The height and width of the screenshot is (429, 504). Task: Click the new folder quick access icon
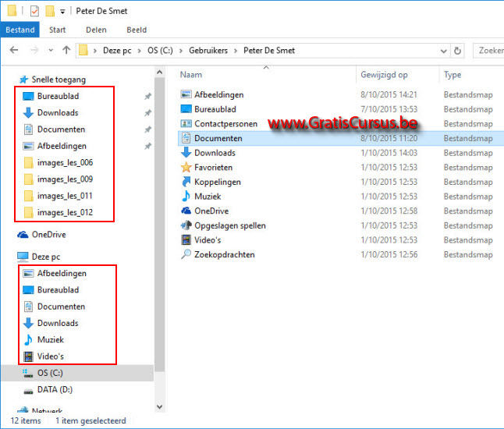click(x=50, y=11)
